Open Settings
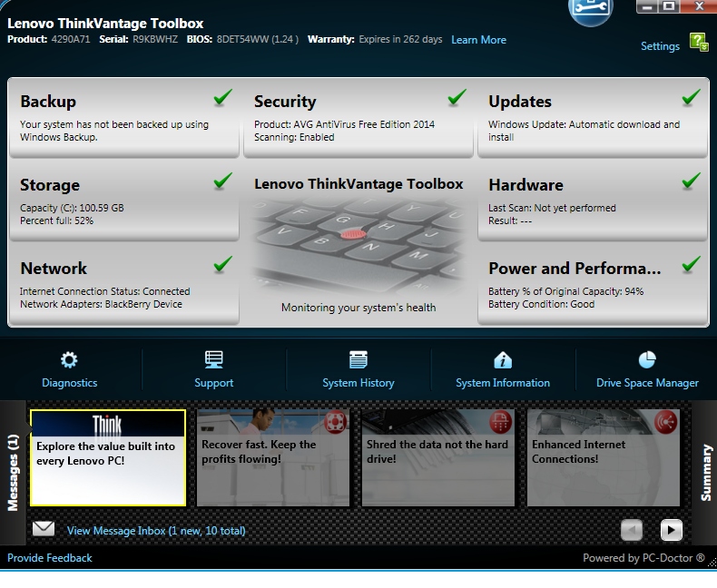This screenshot has width=717, height=588. (x=660, y=46)
